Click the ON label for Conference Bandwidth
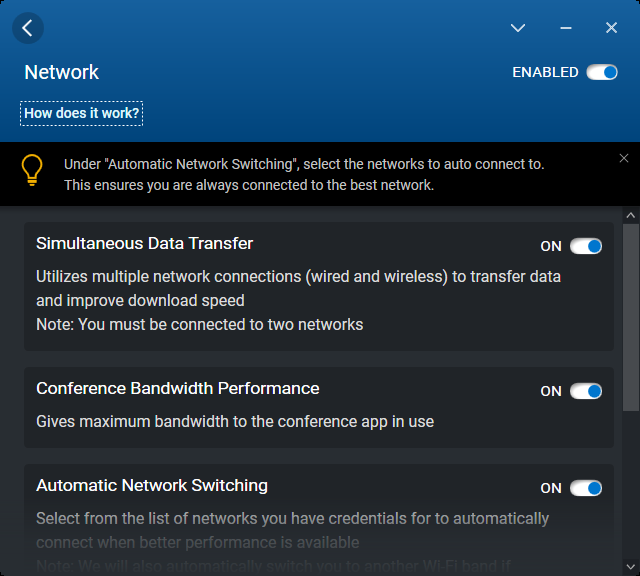640x576 pixels. click(551, 391)
